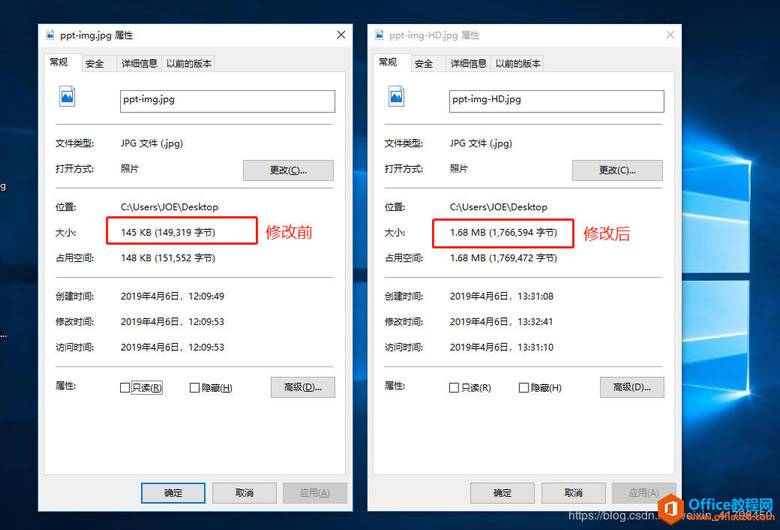This screenshot has width=780, height=530.
Task: Click JPG 文件 (.jpg) type in ppt-img.jpg window
Action: 152,143
